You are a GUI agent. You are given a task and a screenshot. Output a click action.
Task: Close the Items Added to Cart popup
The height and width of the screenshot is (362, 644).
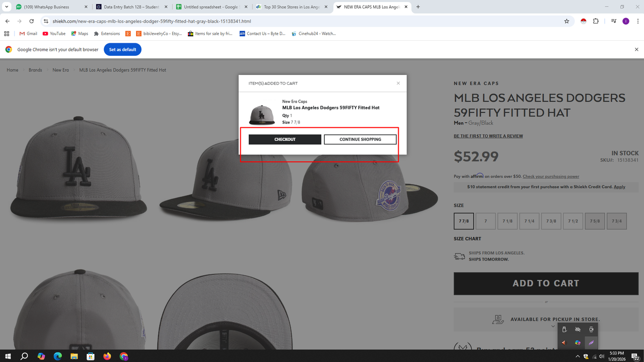coord(398,83)
